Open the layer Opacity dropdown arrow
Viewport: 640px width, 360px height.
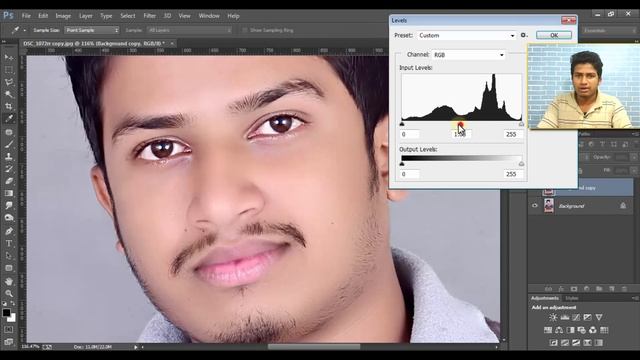click(x=633, y=157)
